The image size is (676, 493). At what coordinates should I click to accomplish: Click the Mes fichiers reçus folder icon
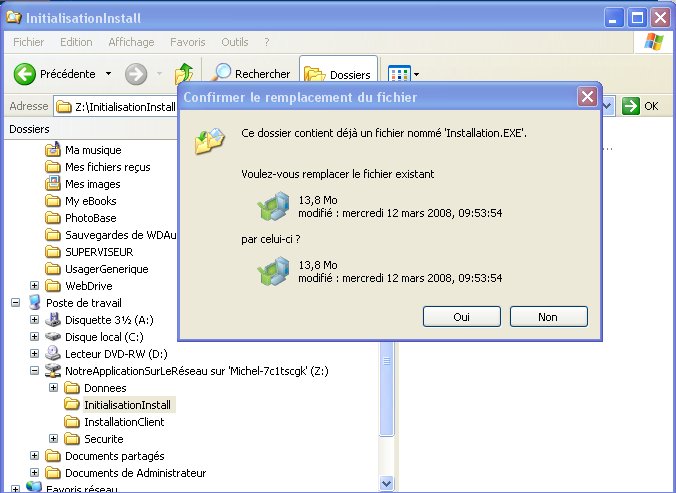coord(53,167)
